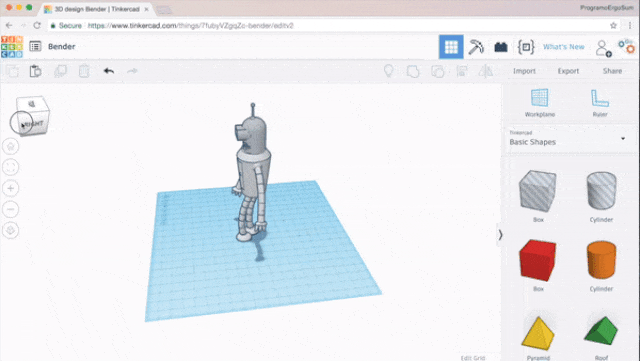This screenshot has height=361, width=640.
Task: Switch to 3D design grid view
Action: coord(451,47)
